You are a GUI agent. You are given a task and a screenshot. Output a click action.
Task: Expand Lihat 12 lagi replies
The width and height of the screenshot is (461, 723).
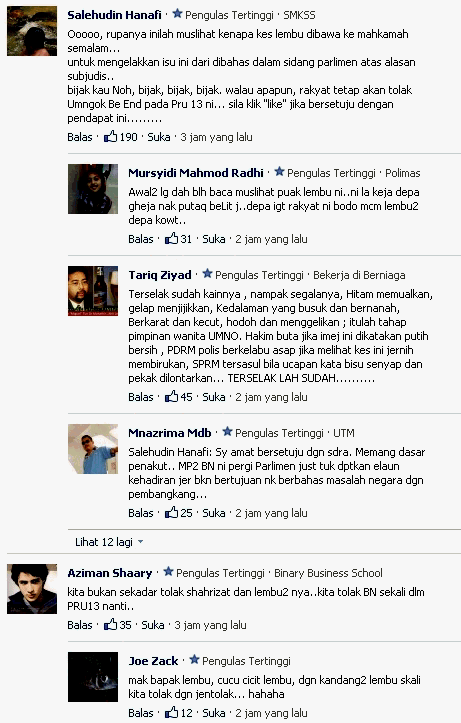tap(104, 542)
